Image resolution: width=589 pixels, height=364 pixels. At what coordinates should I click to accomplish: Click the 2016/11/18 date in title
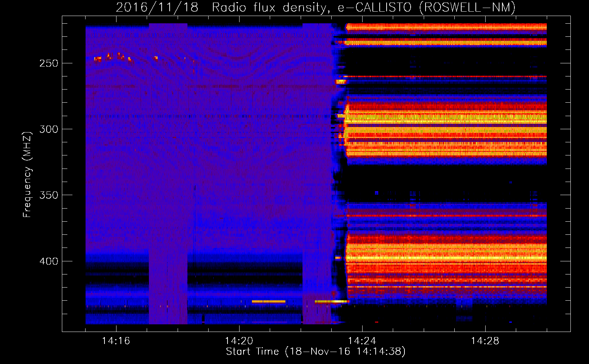tap(157, 7)
